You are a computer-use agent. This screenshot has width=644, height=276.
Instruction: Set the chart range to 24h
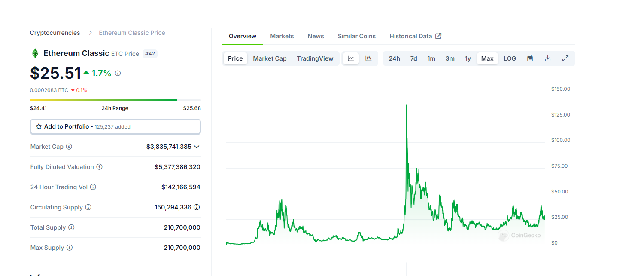(395, 58)
